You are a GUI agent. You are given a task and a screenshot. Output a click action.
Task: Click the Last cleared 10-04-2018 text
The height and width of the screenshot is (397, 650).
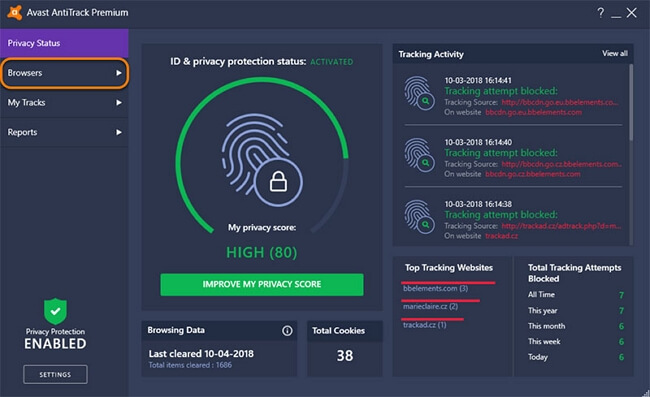[x=201, y=353]
